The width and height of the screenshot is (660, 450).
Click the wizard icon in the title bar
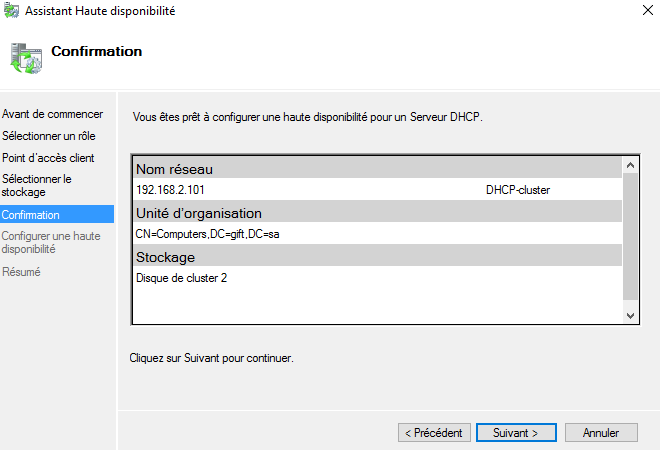pos(11,11)
